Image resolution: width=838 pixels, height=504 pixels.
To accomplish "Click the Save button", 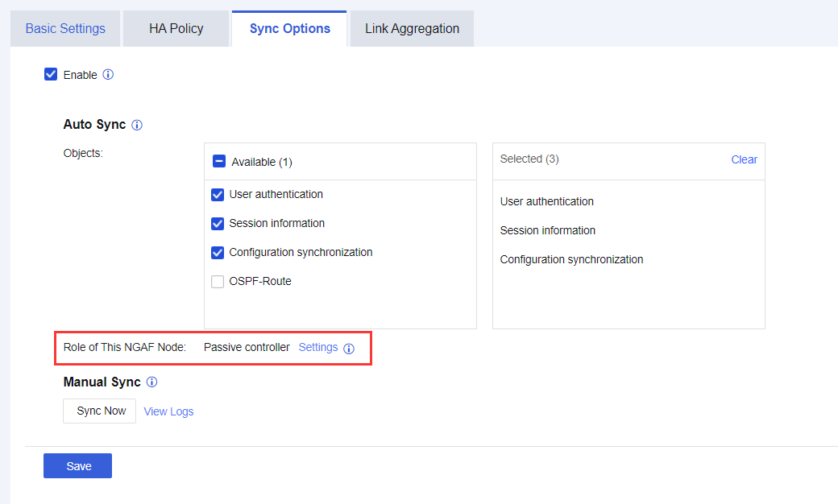I will [78, 466].
